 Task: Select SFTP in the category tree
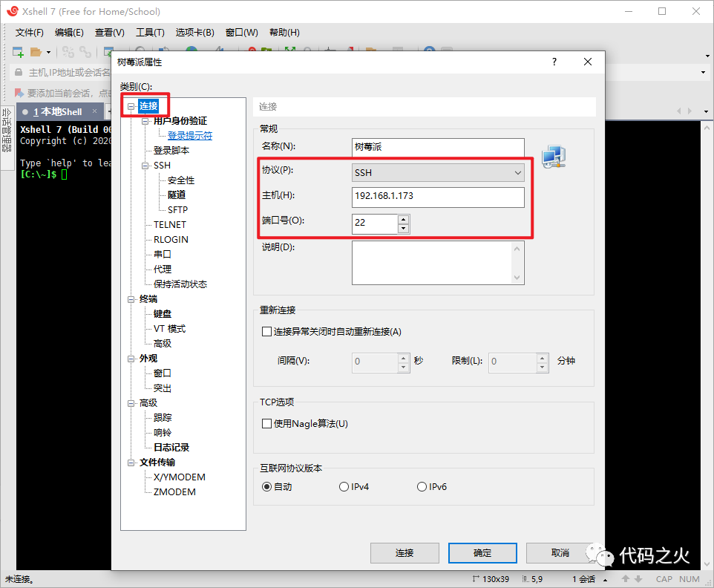point(177,210)
